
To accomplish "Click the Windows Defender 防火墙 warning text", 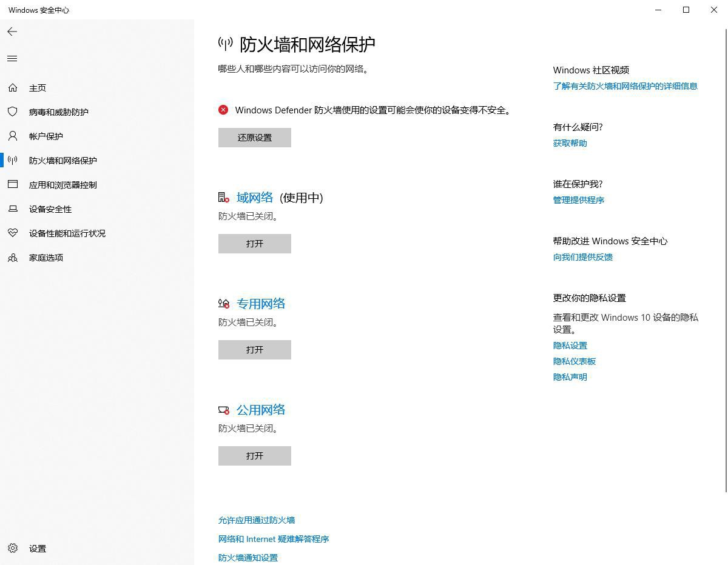I will tap(374, 110).
